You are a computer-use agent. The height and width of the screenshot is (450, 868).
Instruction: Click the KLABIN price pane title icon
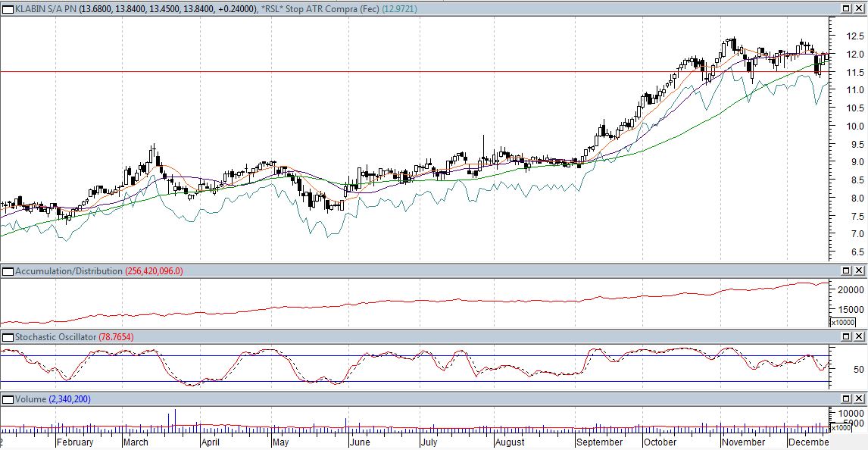click(8, 8)
